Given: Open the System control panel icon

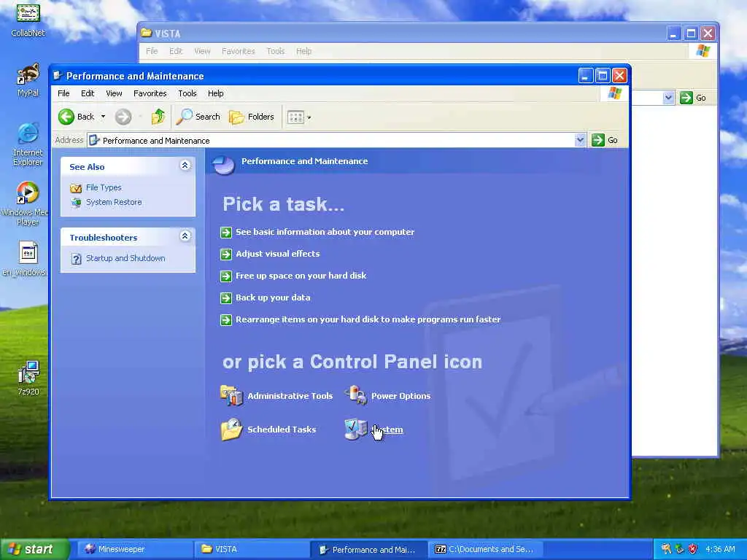Looking at the screenshot, I should (356, 429).
